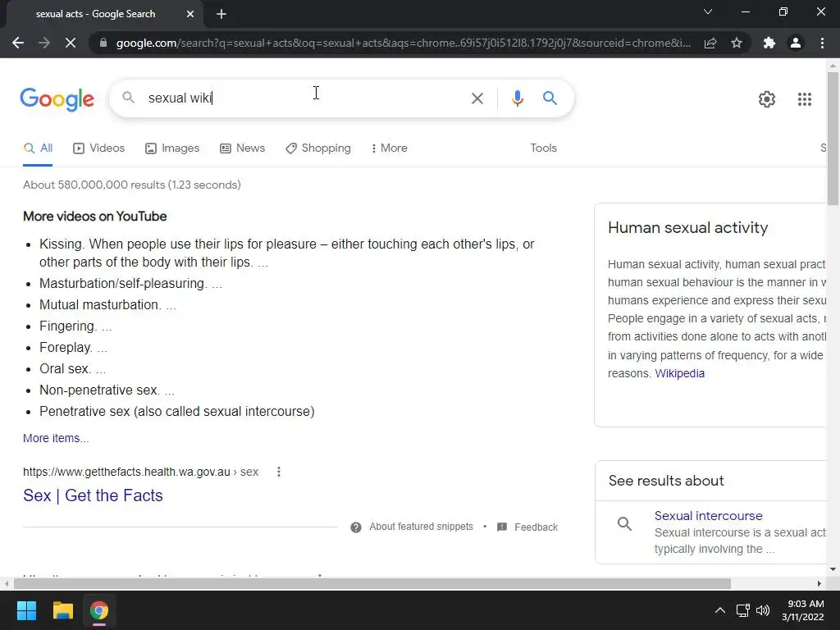Expand the More search categories menu

(x=389, y=148)
